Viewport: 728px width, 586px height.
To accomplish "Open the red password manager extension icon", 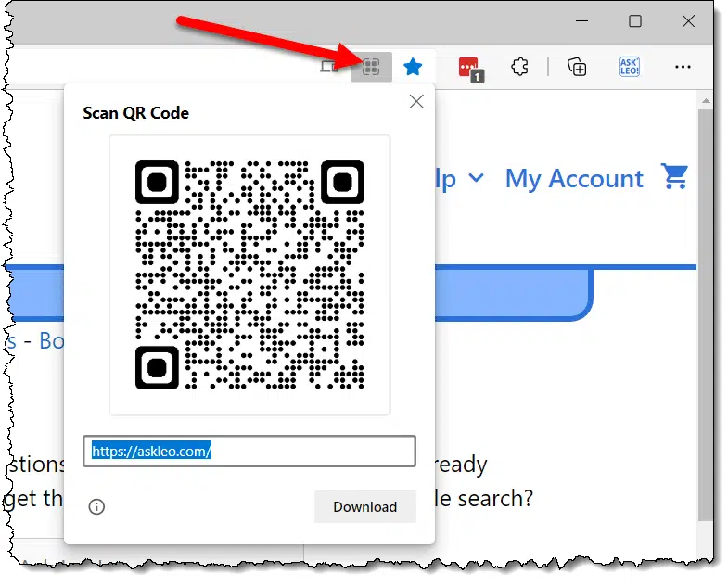I will [x=470, y=70].
